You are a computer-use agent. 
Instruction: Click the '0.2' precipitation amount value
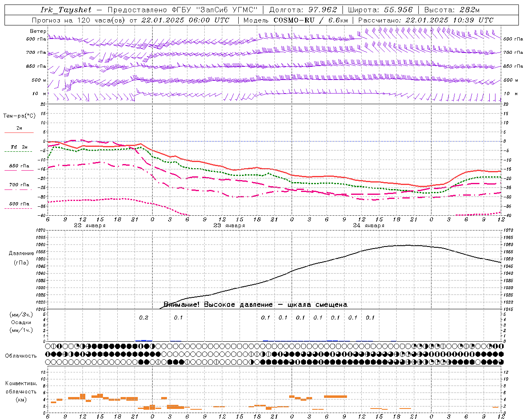144,317
